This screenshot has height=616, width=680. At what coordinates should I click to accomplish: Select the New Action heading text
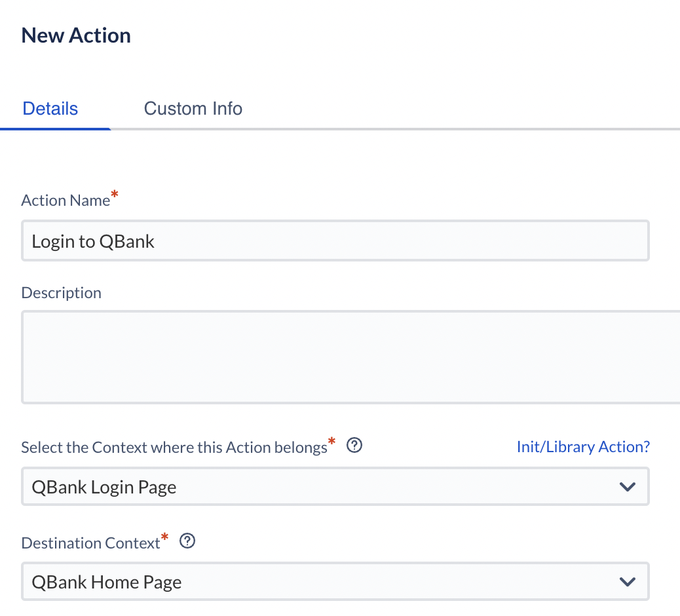[76, 35]
